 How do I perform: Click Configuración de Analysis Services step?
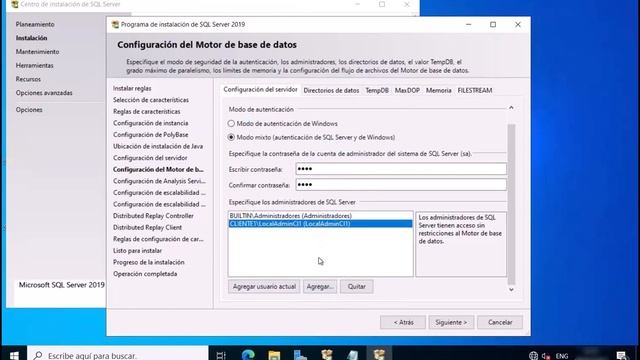click(159, 181)
